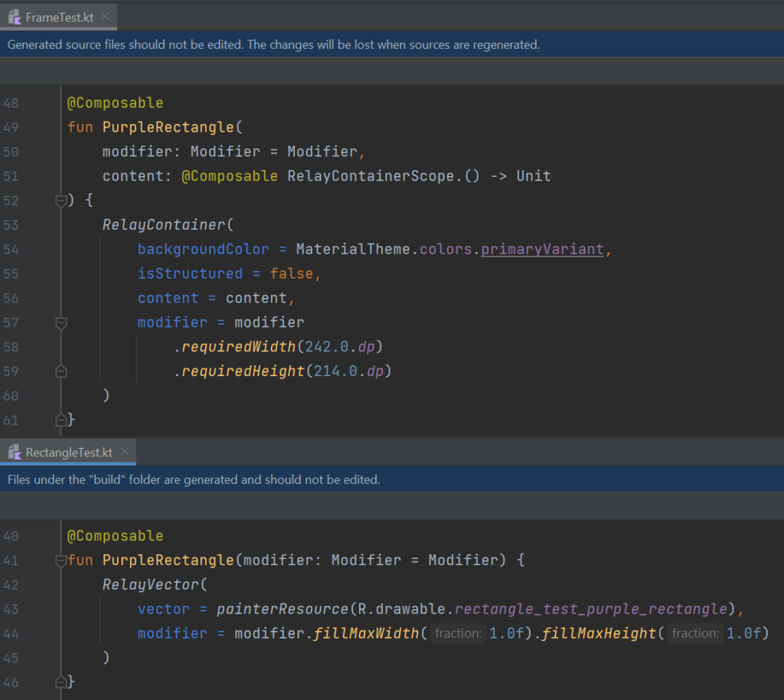Click the fold end marker at line 59

tap(61, 371)
